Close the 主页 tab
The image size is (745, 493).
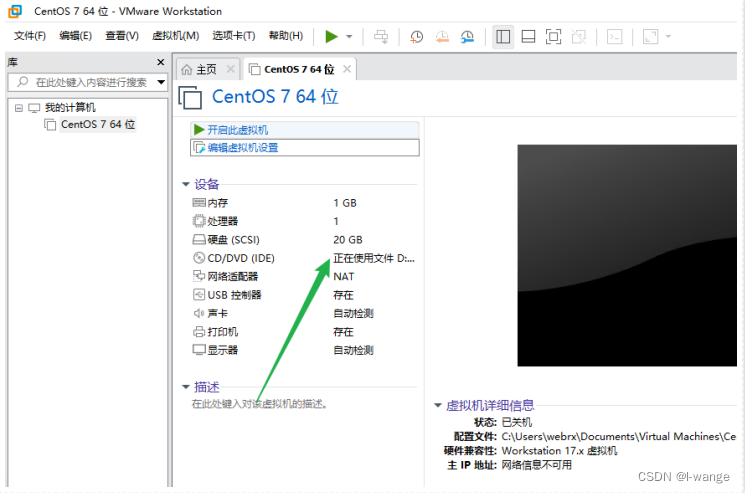pyautogui.click(x=230, y=69)
